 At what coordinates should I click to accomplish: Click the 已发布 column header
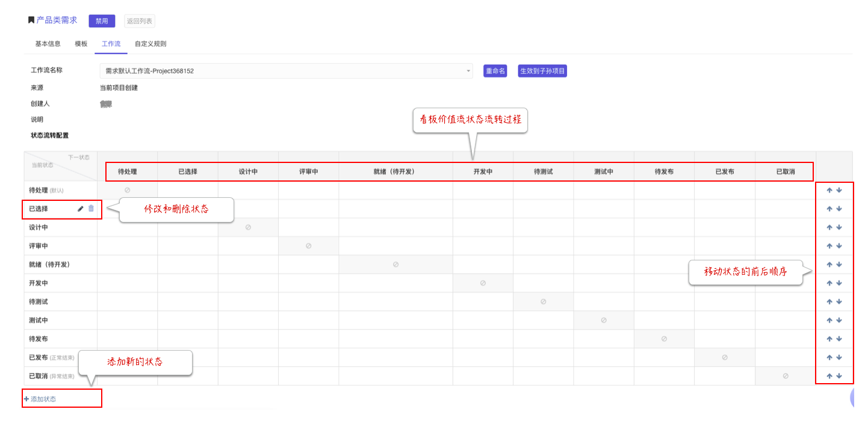pos(725,171)
